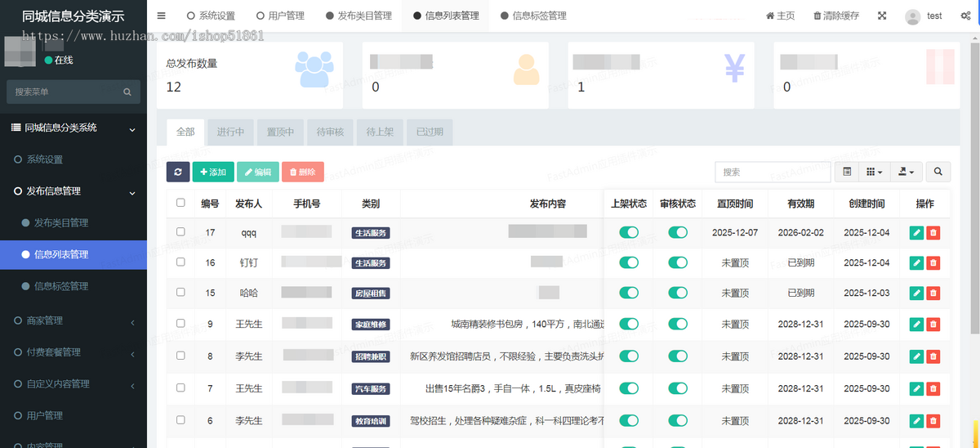Delete row 17 with trash icon
Screen dimensions: 980x448
coord(933,233)
